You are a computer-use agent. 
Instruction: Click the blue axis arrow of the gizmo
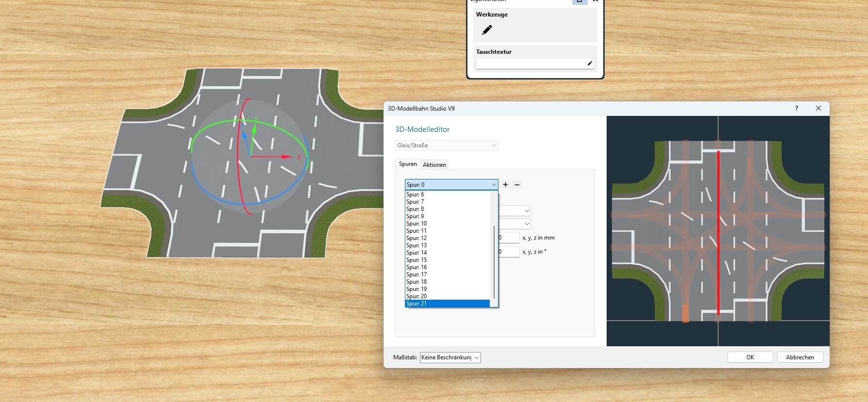[245, 135]
